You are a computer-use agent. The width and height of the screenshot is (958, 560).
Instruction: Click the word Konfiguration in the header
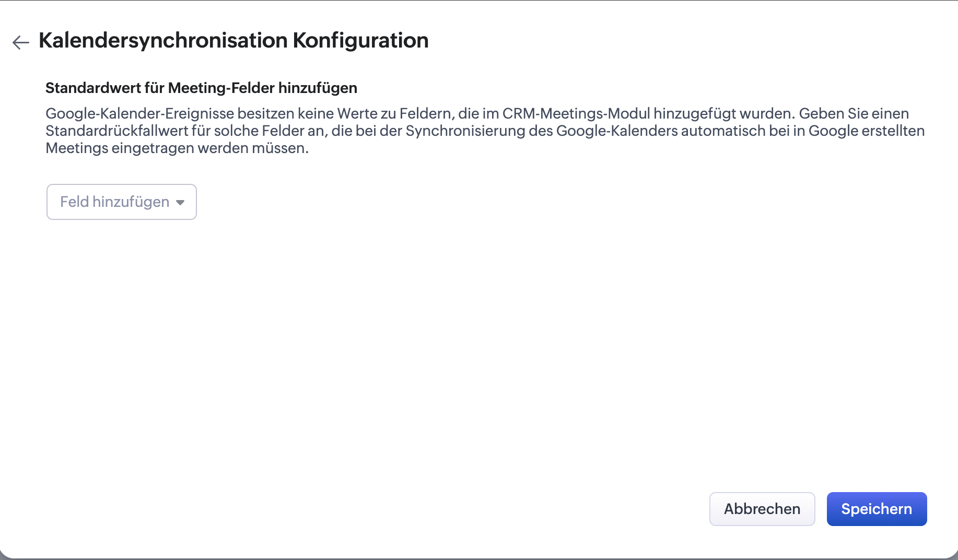360,40
